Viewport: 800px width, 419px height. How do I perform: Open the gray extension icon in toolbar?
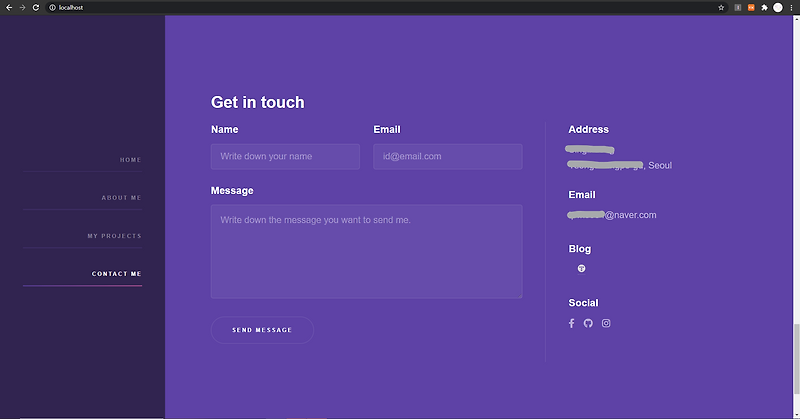[738, 7]
